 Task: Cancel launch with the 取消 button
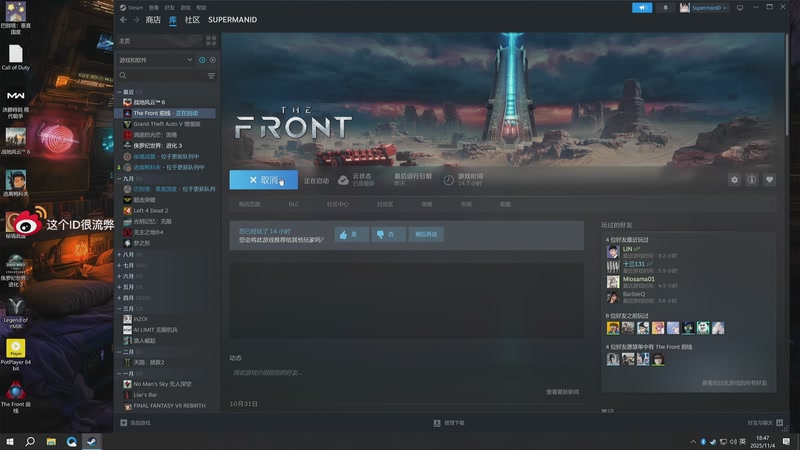coord(263,180)
